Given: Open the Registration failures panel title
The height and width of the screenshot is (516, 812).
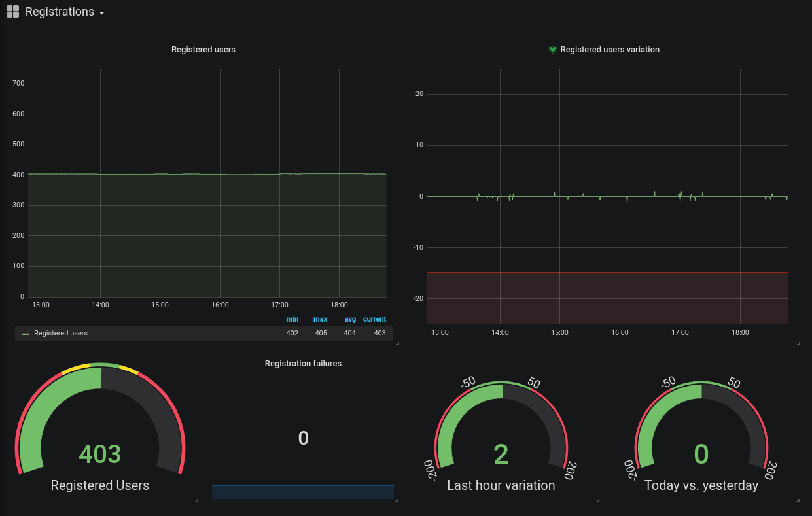Looking at the screenshot, I should (303, 363).
